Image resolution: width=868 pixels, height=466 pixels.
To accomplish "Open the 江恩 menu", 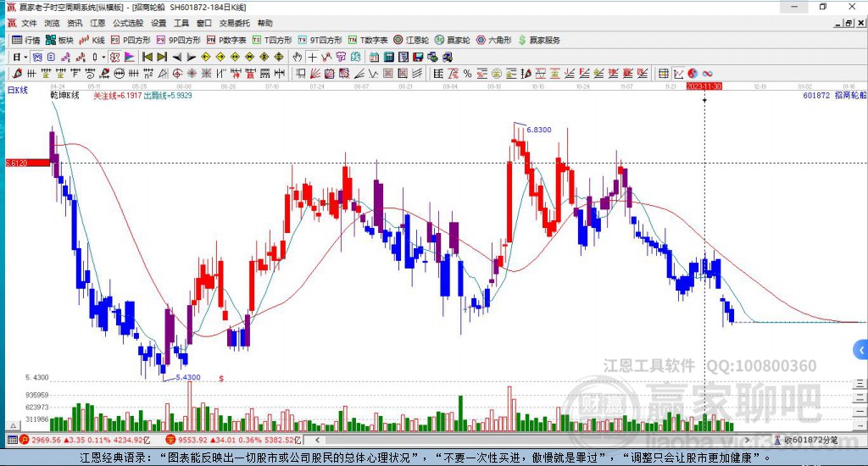I will [x=97, y=23].
